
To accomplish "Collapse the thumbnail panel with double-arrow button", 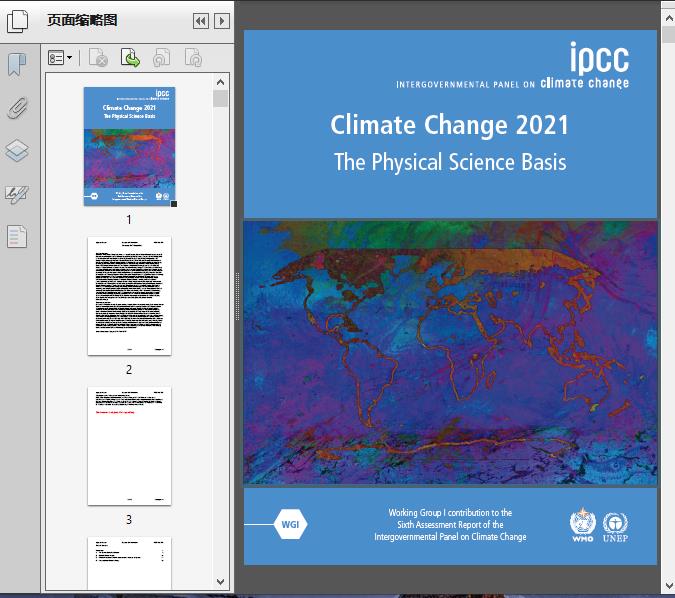I will [201, 21].
